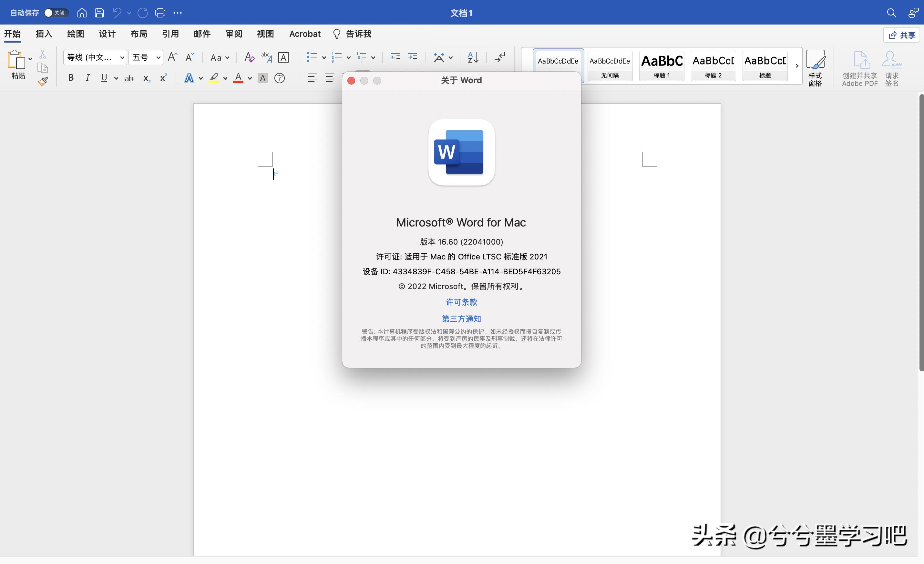The image size is (924, 564).
Task: Open the 样式窗格 style pane icon
Action: pos(816,67)
